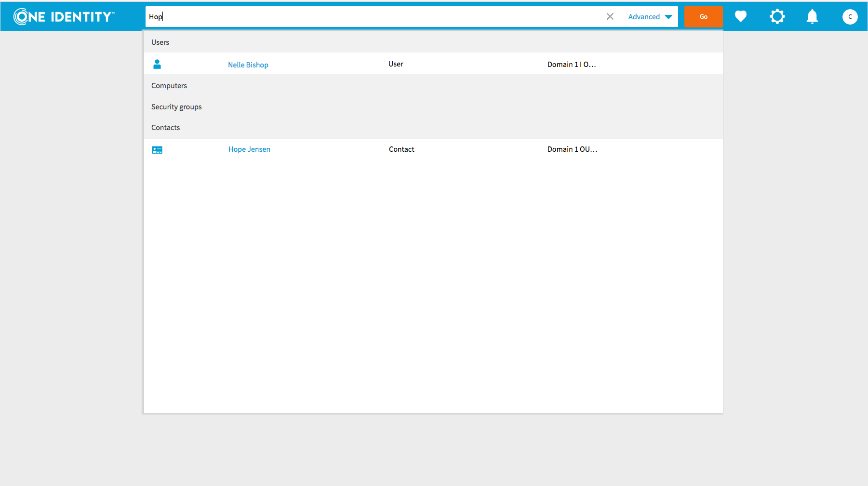Open the Advanced search dropdown
Viewport: 868px width, 486px height.
650,17
